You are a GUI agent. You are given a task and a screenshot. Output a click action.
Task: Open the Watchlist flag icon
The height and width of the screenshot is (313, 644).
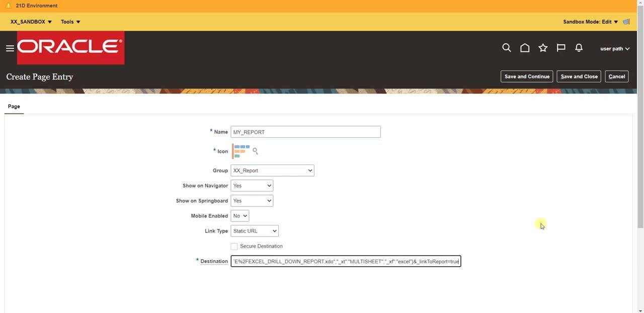coord(561,48)
